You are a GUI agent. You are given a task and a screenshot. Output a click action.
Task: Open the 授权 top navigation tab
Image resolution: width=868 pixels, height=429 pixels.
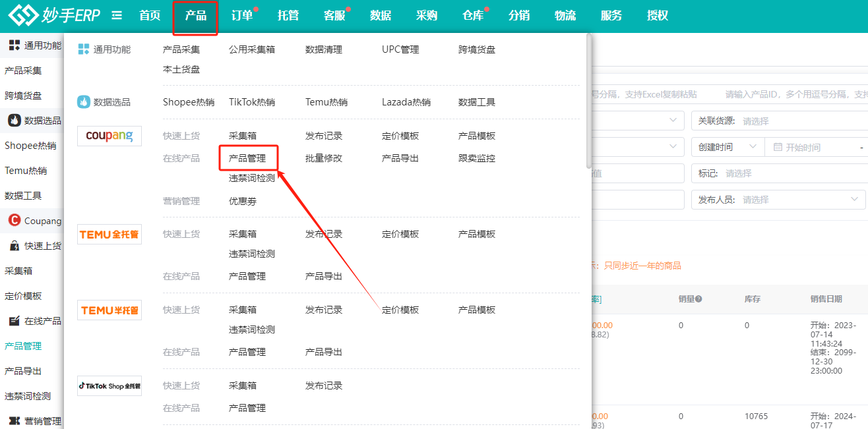658,16
